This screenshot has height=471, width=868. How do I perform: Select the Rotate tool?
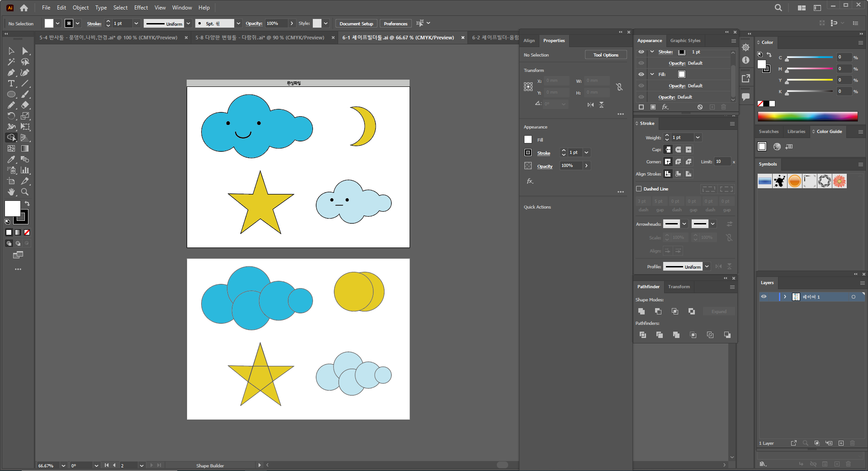click(x=11, y=116)
